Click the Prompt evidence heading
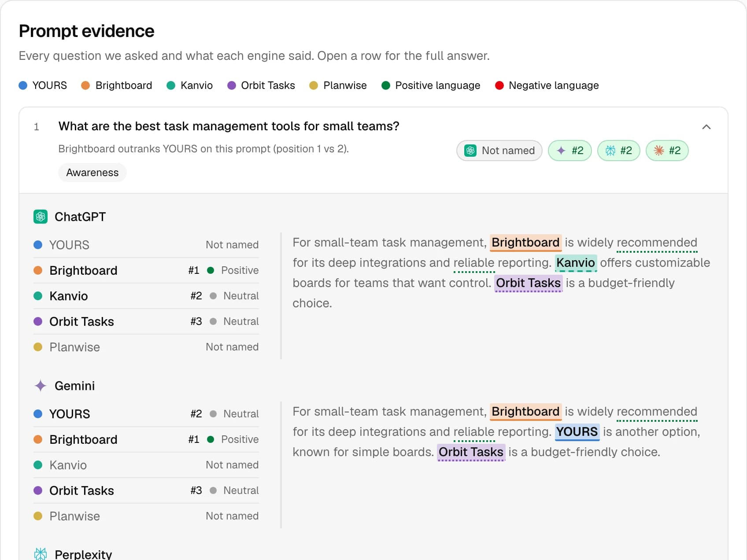 (x=86, y=31)
